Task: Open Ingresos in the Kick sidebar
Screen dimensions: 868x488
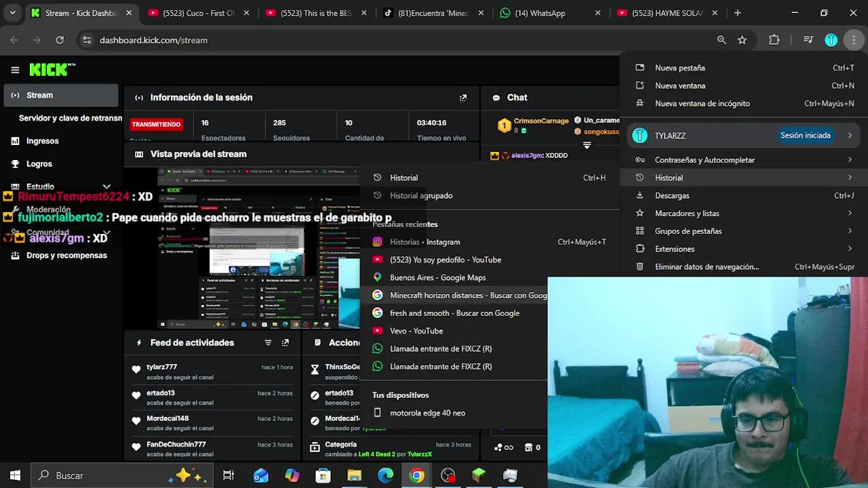Action: point(61,141)
